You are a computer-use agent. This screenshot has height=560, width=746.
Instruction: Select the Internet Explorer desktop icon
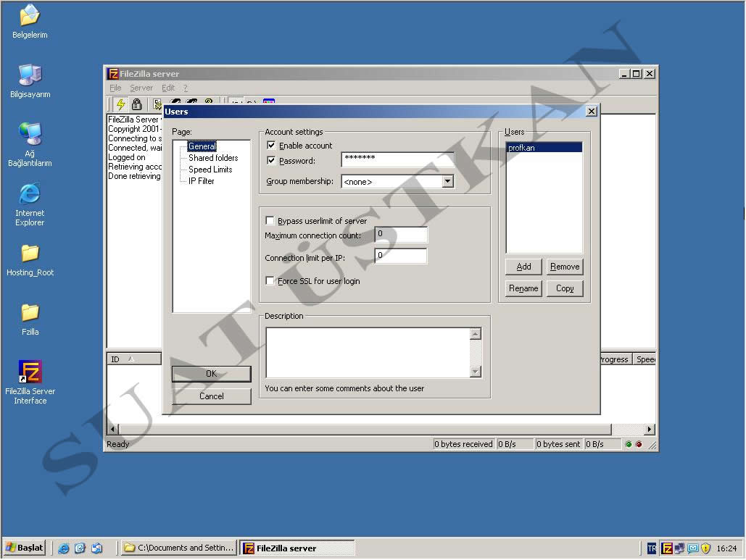point(30,204)
